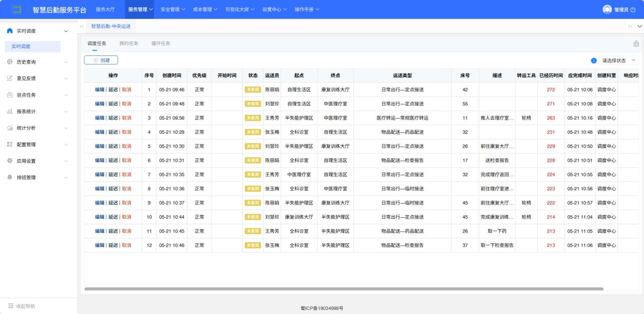Expand the 成本管理 top menu
The image size is (644, 314).
[205, 10]
